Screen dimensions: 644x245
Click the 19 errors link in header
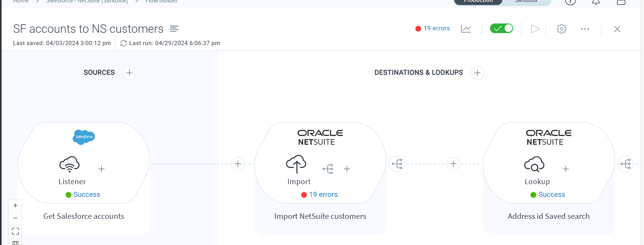pos(436,29)
